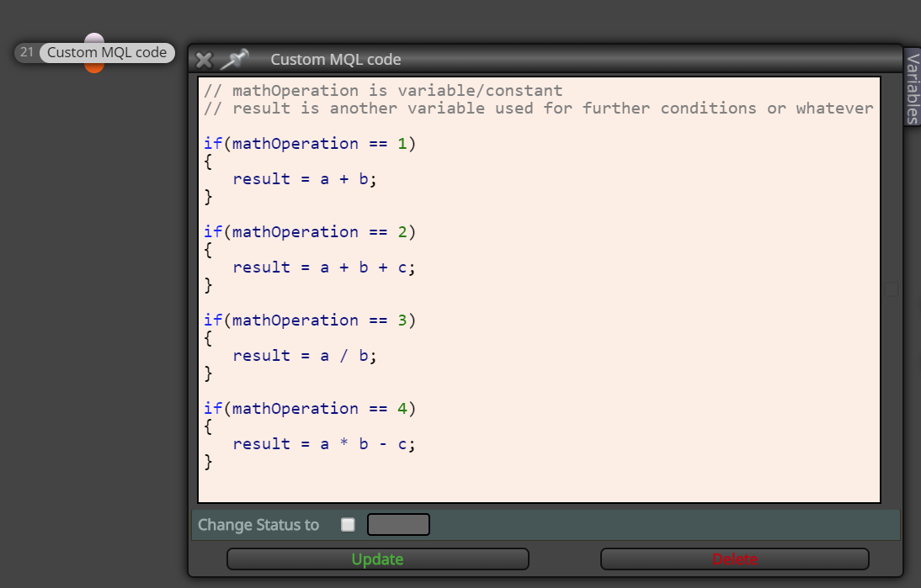Click the green Update button
Screen dimensions: 921x588
(378, 559)
